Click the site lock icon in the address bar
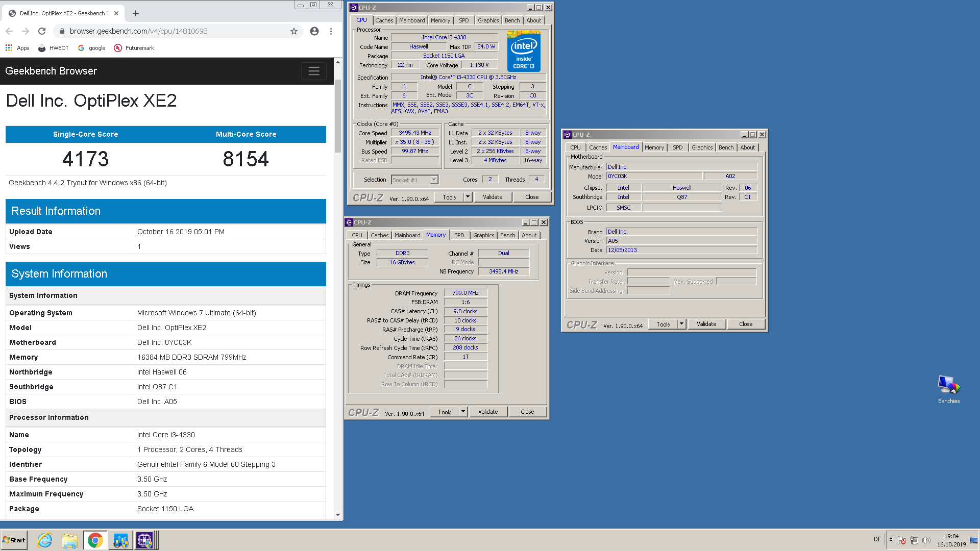Viewport: 980px width, 551px height. pyautogui.click(x=62, y=31)
